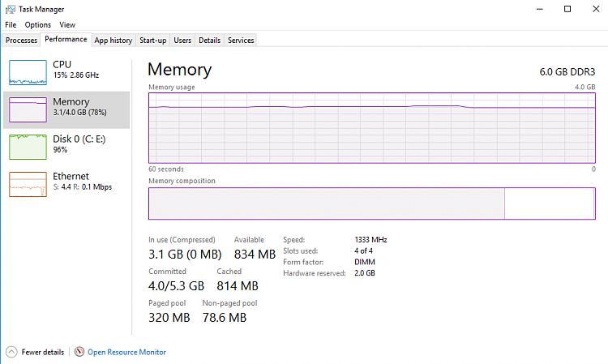The image size is (608, 364).
Task: Collapse view with Fewer details chevron icon
Action: 11,352
